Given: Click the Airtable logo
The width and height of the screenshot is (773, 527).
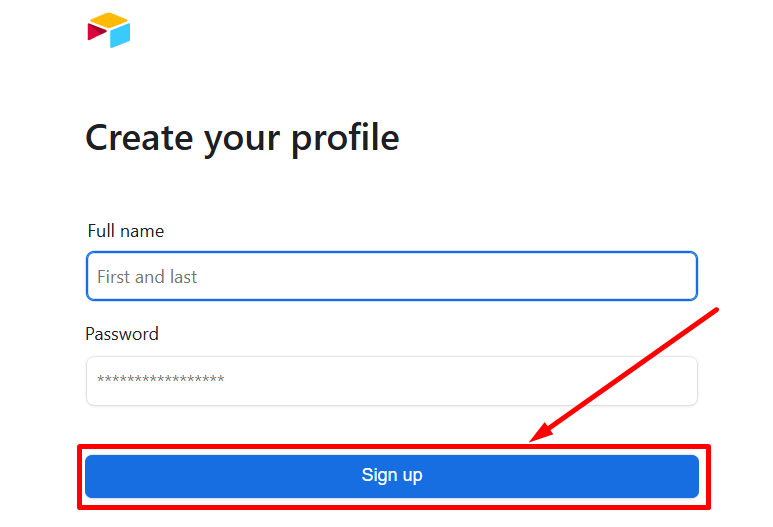Looking at the screenshot, I should point(109,30).
